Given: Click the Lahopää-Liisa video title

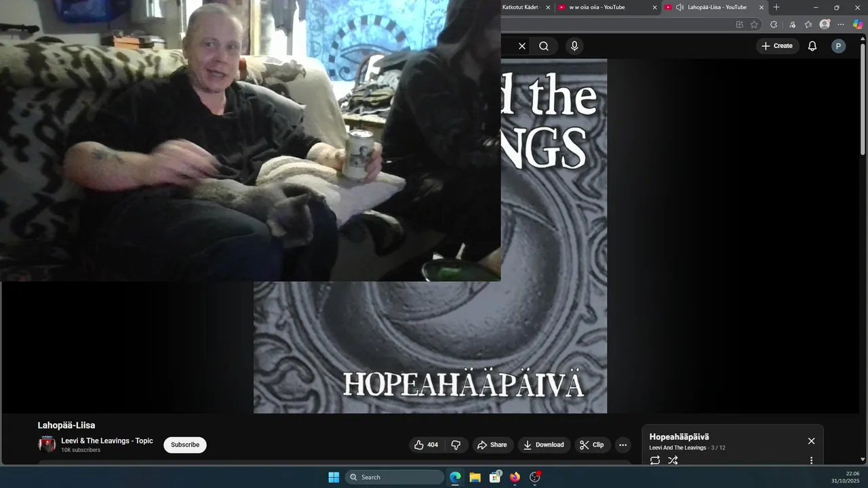Looking at the screenshot, I should [x=66, y=425].
